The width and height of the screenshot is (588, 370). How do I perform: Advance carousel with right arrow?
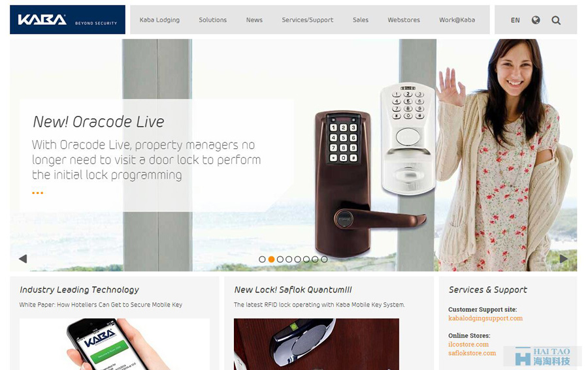pos(563,258)
